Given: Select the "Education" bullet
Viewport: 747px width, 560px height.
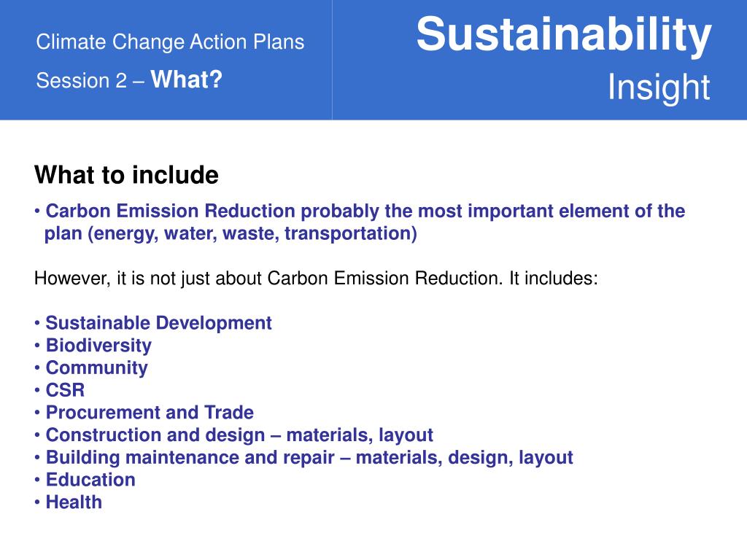Looking at the screenshot, I should click(85, 480).
